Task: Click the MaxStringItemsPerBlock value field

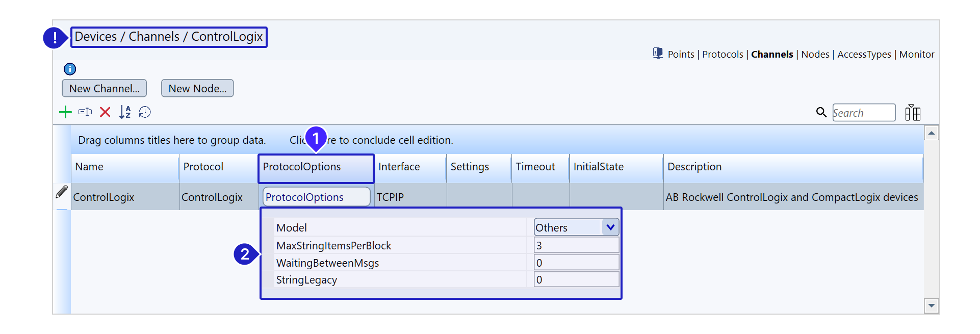Action: coord(576,245)
